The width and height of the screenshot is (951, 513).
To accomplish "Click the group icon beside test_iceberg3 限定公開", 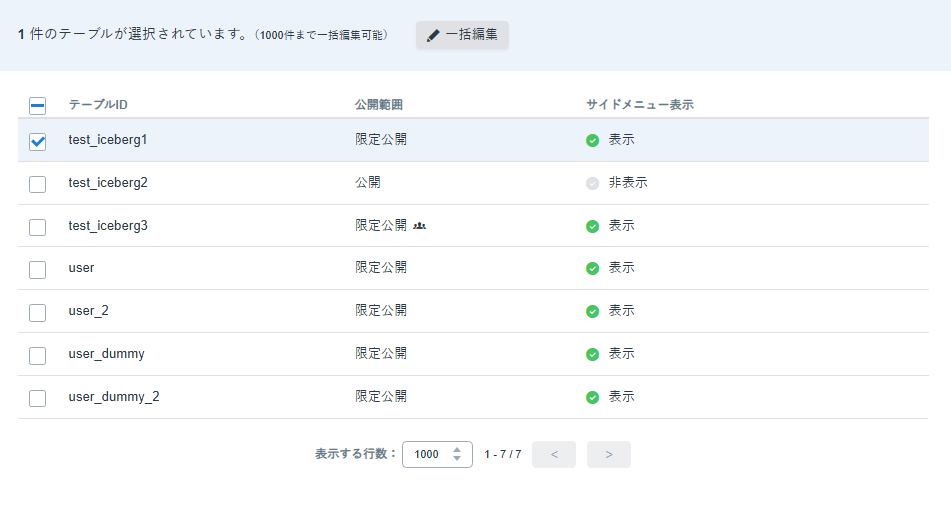I will [420, 226].
